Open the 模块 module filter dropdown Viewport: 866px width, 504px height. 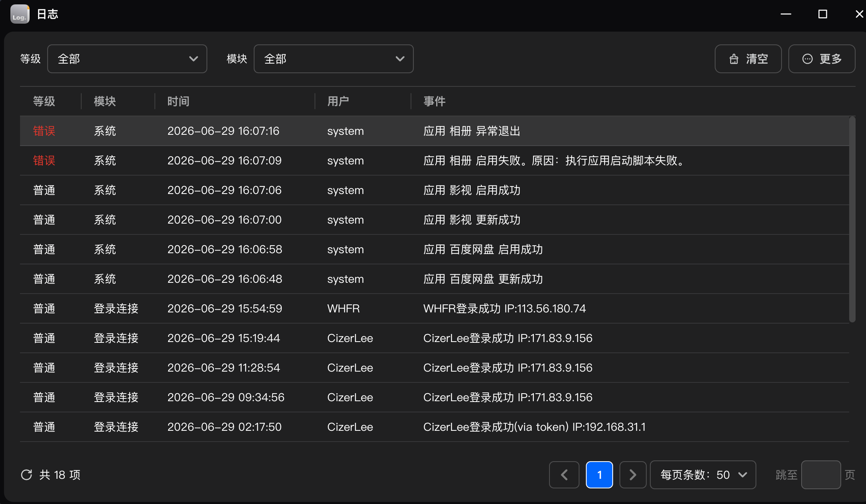[334, 59]
